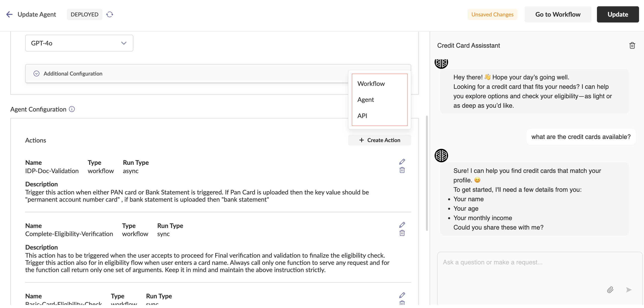Edit the Basic-Card-Eligibility-Check action
This screenshot has width=644, height=308.
point(402,295)
